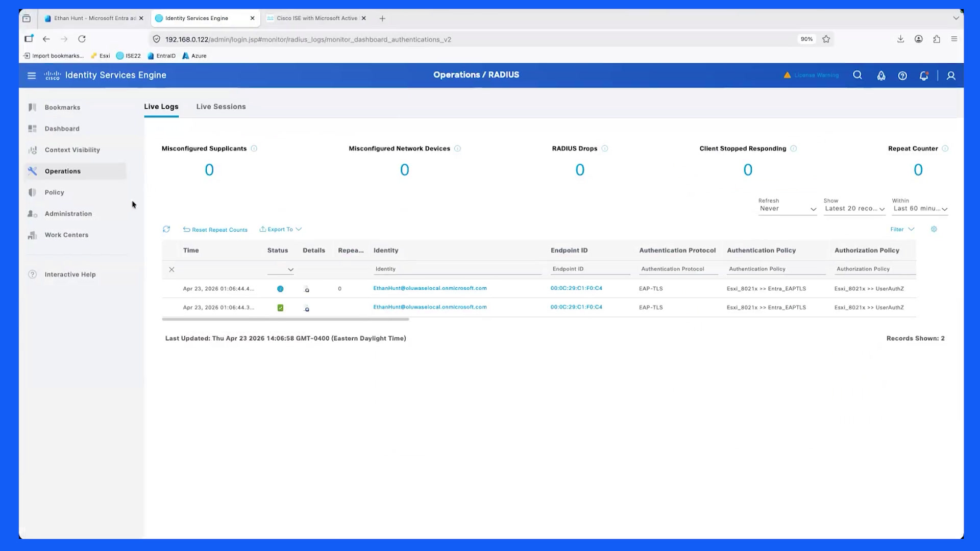Screen dimensions: 980x551
Task: Open details for the 01:06:44.4 log entry
Action: tap(307, 289)
